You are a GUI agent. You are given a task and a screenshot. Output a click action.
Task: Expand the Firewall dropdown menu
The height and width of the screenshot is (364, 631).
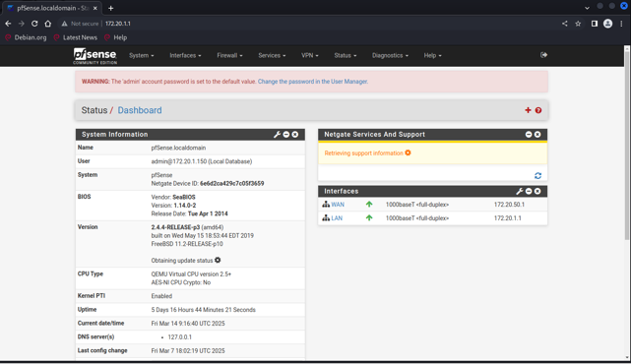click(229, 55)
